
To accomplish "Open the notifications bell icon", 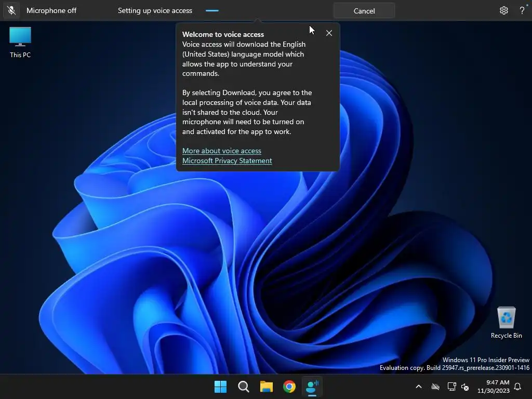I will tap(517, 387).
